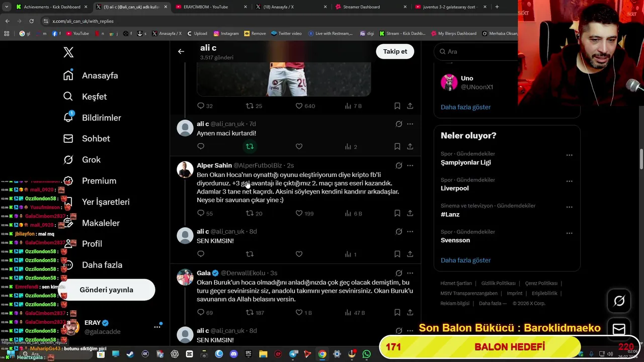Open the Twitter video bookmark
The width and height of the screenshot is (644, 362).
tap(286, 34)
